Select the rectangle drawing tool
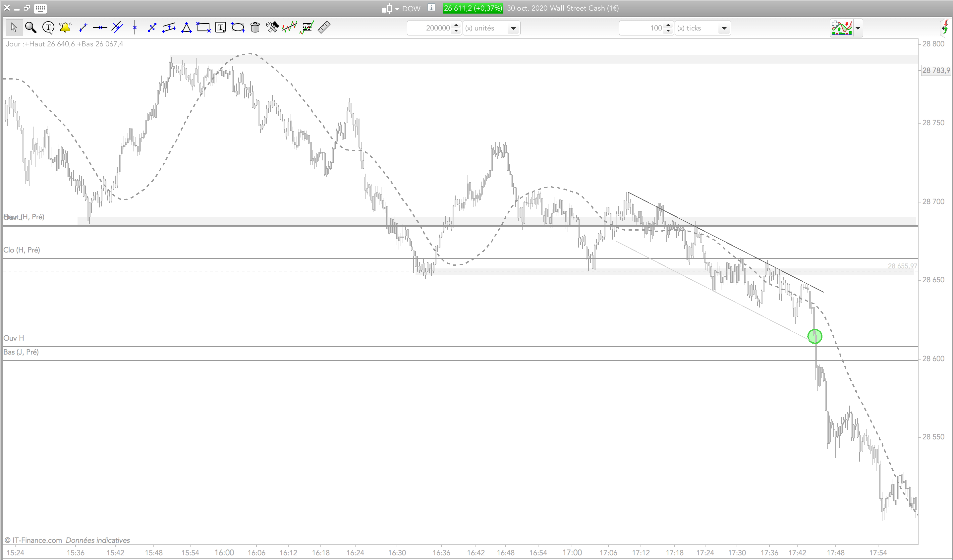The width and height of the screenshot is (953, 560). 203,28
